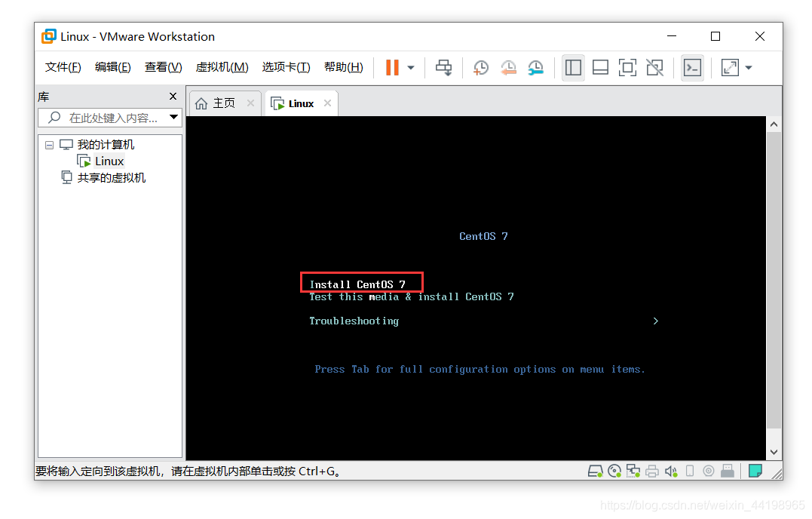Open the 虚拟机(M) menu
This screenshot has height=519, width=812.
[222, 67]
